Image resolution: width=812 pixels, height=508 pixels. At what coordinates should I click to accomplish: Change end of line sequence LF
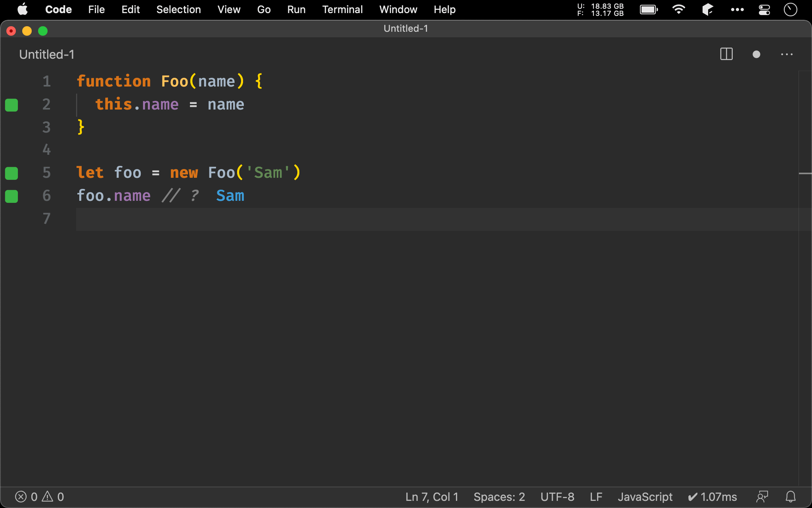coord(596,496)
